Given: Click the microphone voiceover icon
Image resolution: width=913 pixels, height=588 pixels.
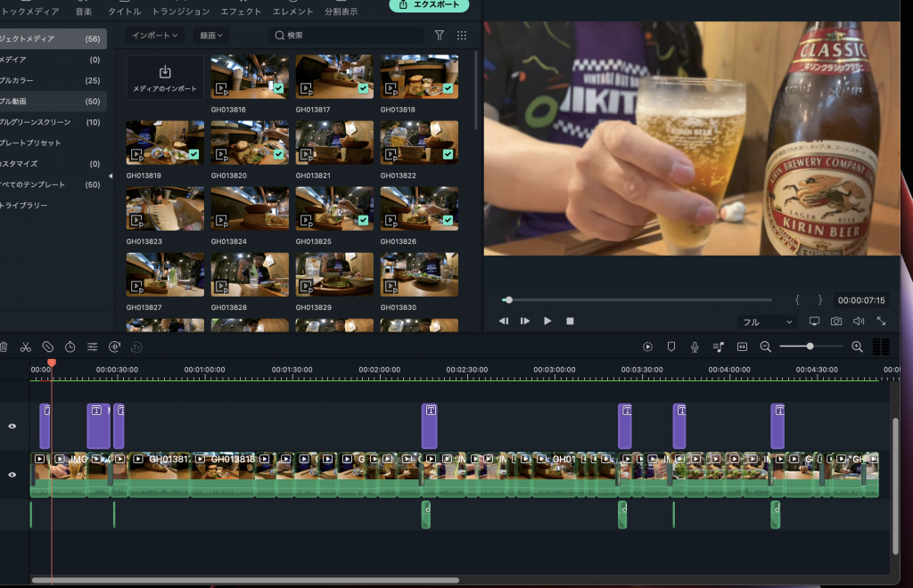Looking at the screenshot, I should [x=695, y=347].
